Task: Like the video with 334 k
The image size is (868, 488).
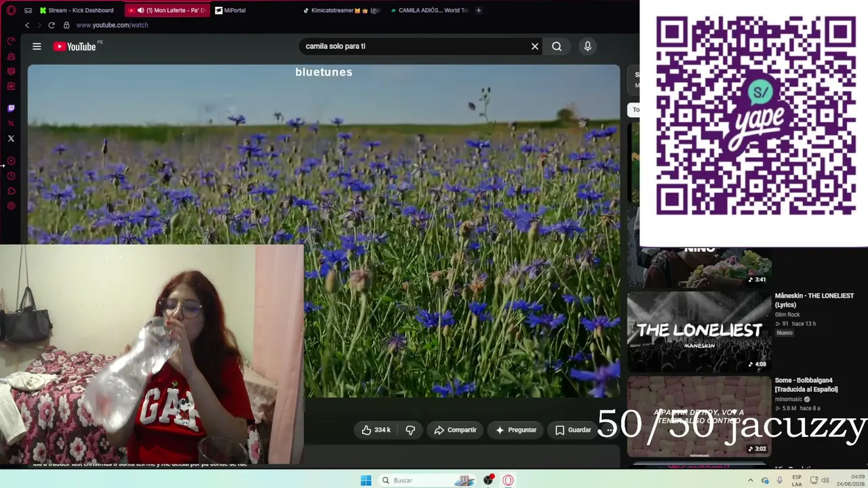Action: point(376,430)
